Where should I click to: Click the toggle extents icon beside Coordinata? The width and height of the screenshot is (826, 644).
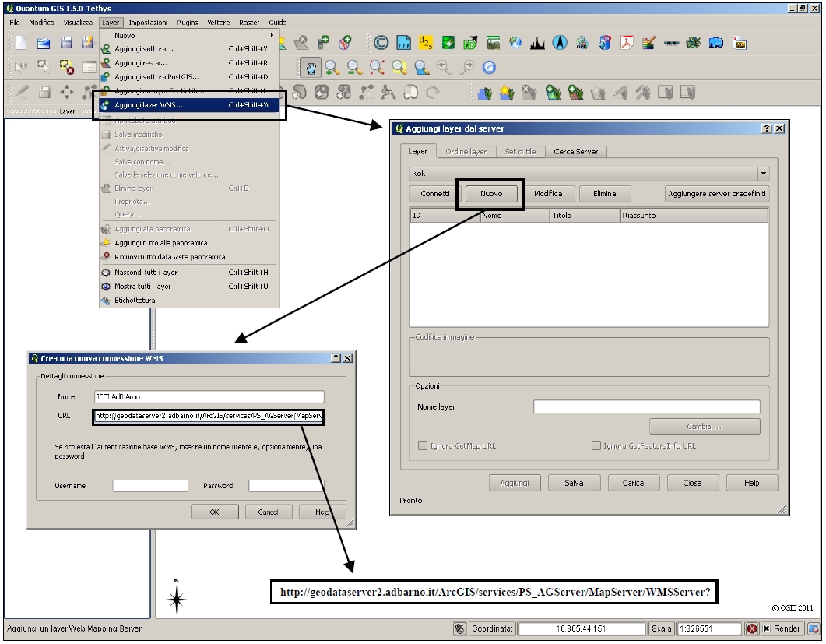[x=459, y=628]
